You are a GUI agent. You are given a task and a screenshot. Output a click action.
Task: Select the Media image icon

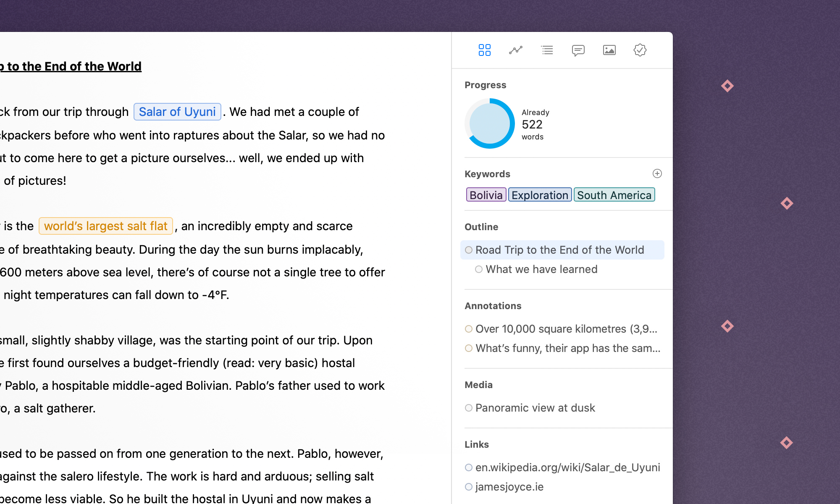click(609, 50)
